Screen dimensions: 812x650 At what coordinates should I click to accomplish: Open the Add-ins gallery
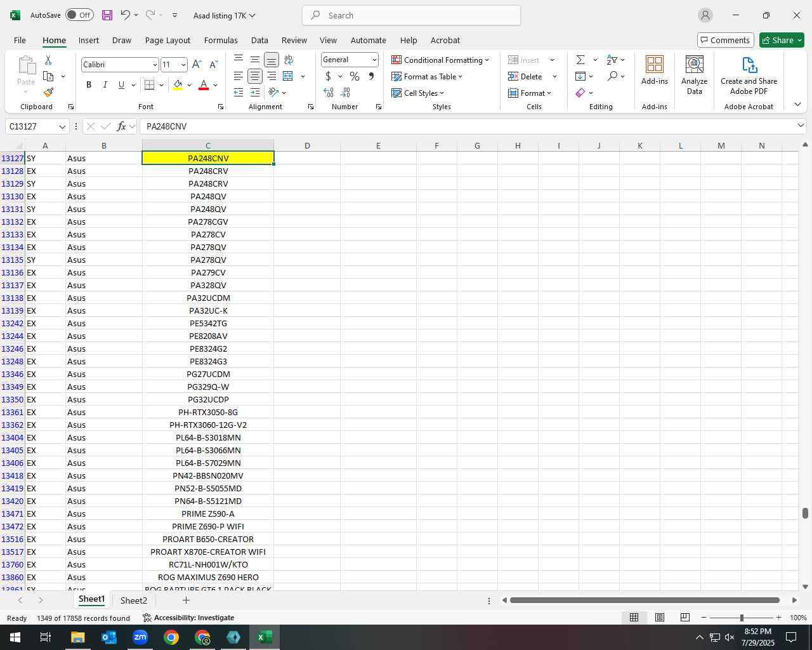tap(655, 70)
